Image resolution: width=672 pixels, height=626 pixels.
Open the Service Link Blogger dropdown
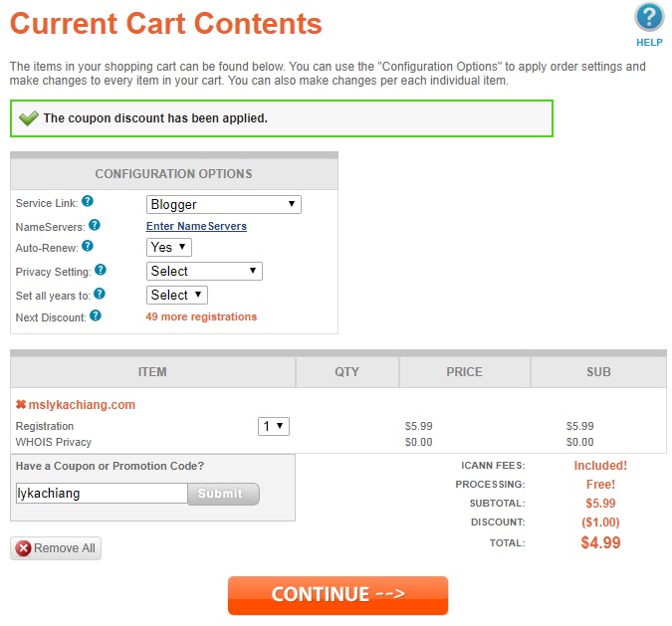pos(224,204)
